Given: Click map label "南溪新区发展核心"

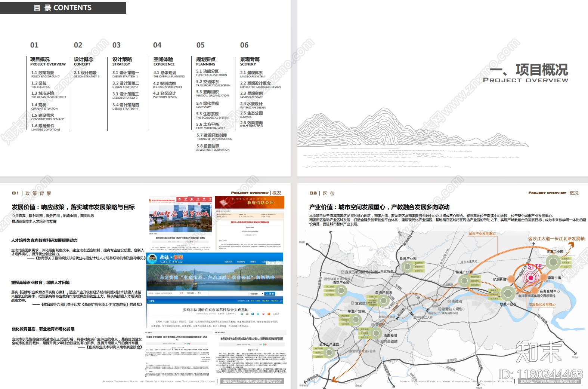Looking at the screenshot, I should point(542,304).
